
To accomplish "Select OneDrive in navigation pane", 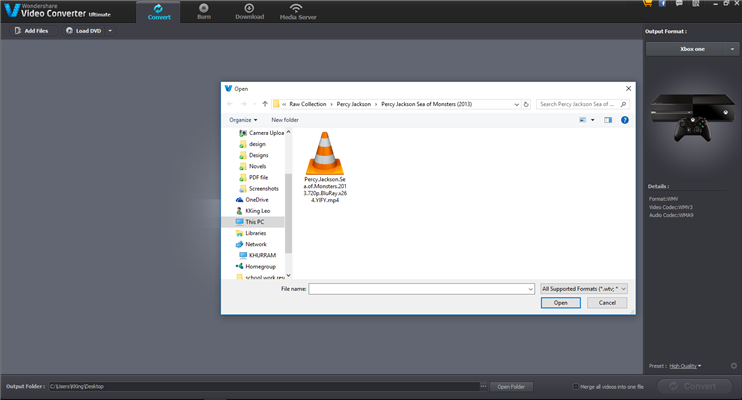I will [x=252, y=200].
